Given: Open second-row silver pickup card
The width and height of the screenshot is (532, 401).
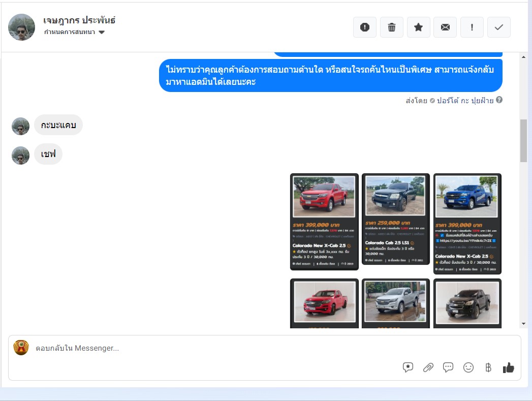Looking at the screenshot, I should coord(396,303).
